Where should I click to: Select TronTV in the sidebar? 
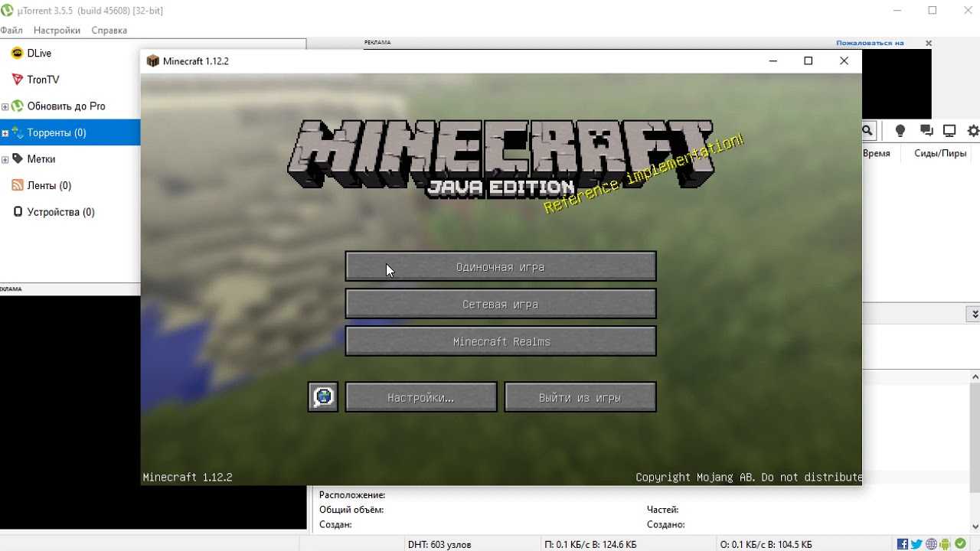pyautogui.click(x=43, y=80)
